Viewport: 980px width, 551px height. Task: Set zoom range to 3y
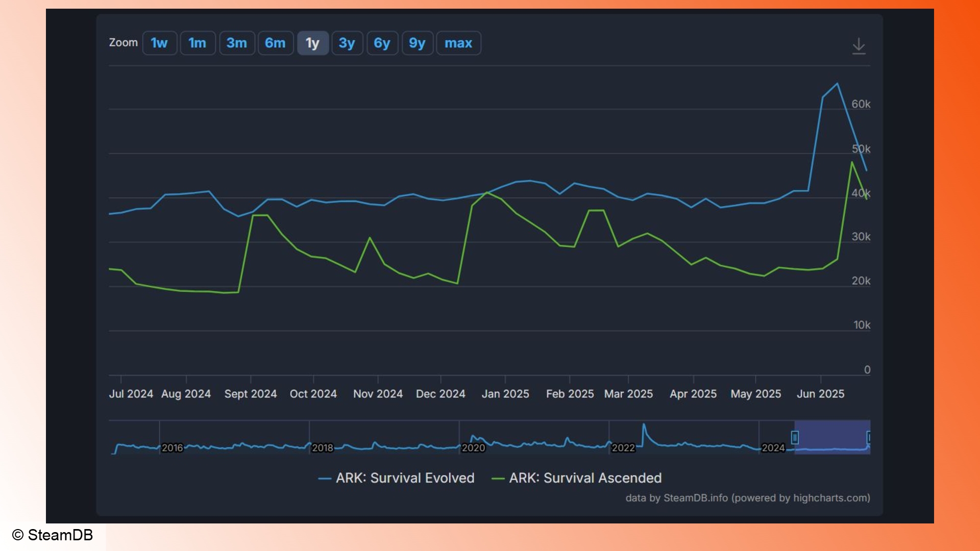(347, 43)
